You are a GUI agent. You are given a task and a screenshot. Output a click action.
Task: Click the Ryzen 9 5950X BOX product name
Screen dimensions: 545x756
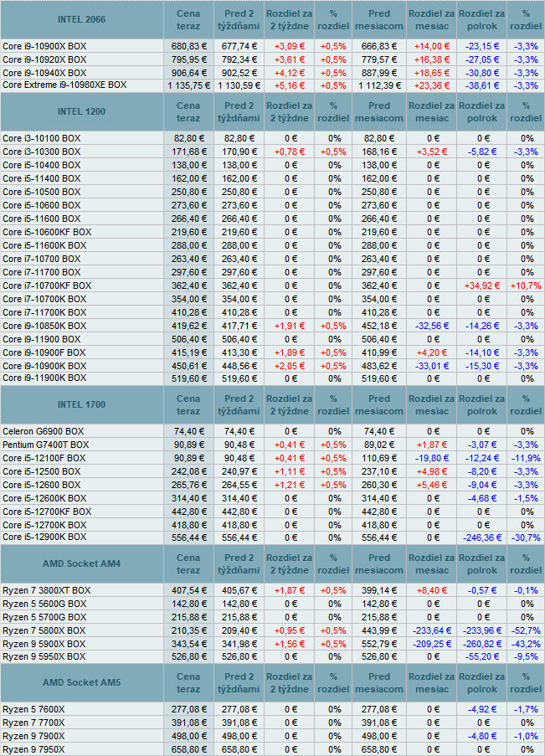coord(44,657)
